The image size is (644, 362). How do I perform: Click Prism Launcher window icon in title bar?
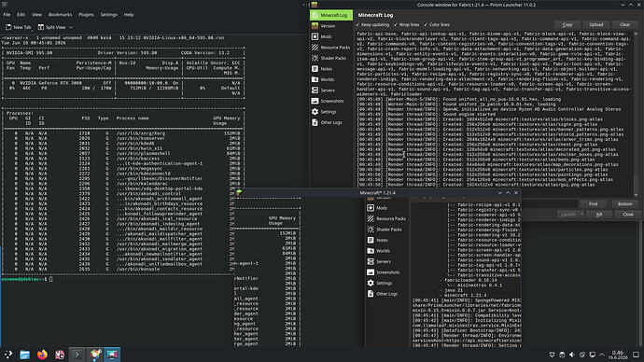coord(315,5)
